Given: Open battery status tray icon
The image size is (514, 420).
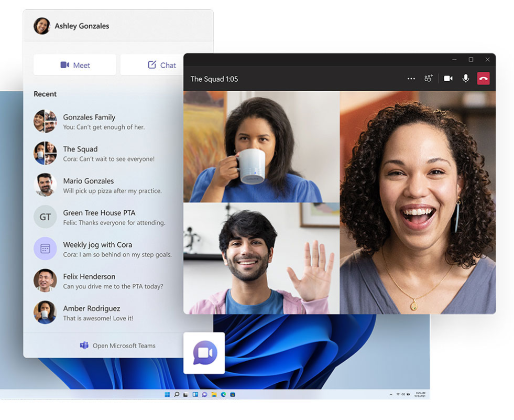Looking at the screenshot, I should pos(408,394).
